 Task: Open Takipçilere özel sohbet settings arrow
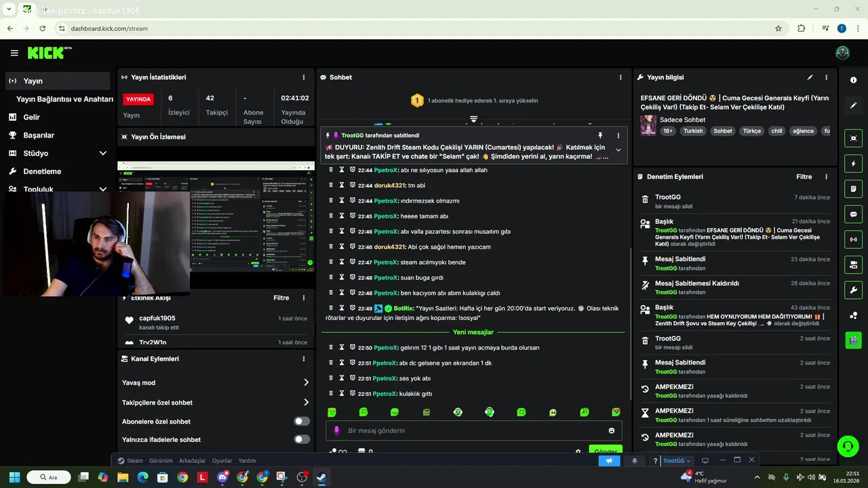(306, 402)
